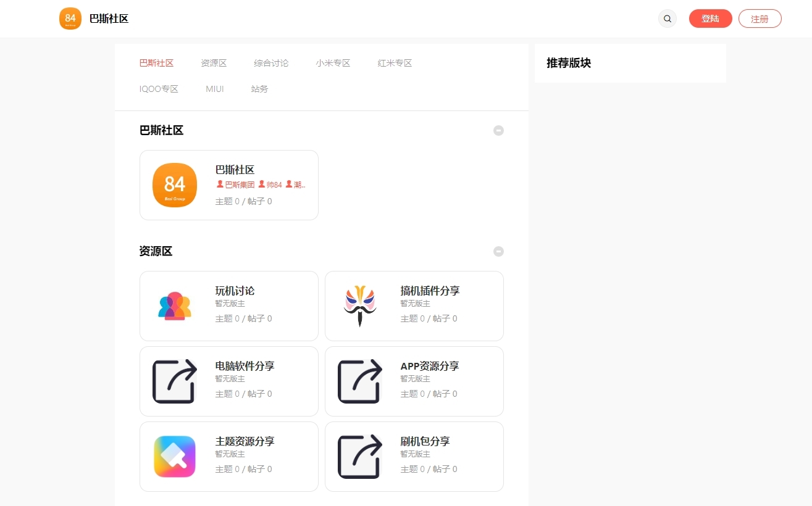Click the 注册 register button
Viewport: 812px width, 506px height.
(x=760, y=19)
